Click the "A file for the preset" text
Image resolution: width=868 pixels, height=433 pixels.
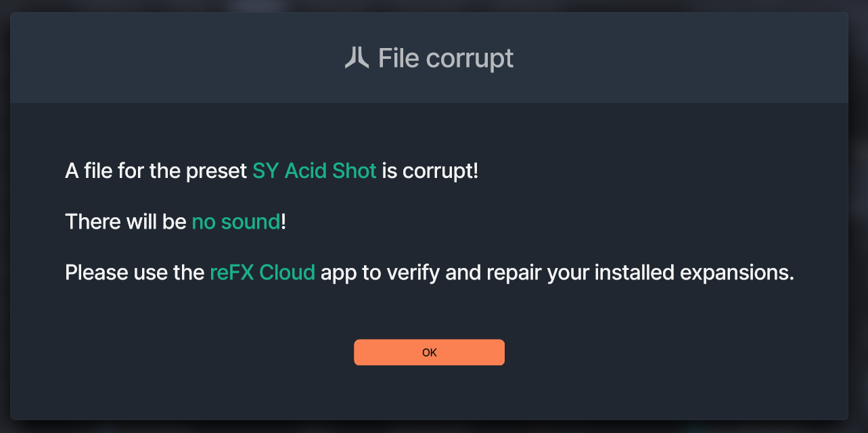(x=156, y=170)
